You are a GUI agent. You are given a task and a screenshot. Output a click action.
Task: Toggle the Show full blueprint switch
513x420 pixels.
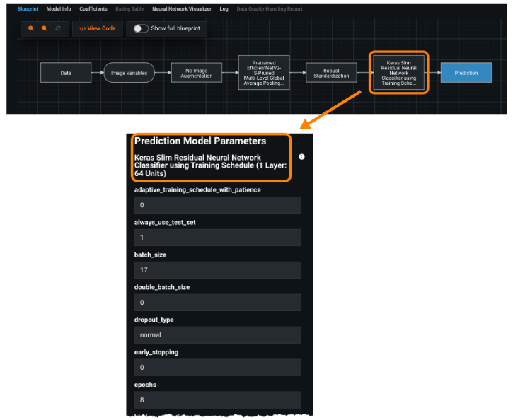[141, 28]
